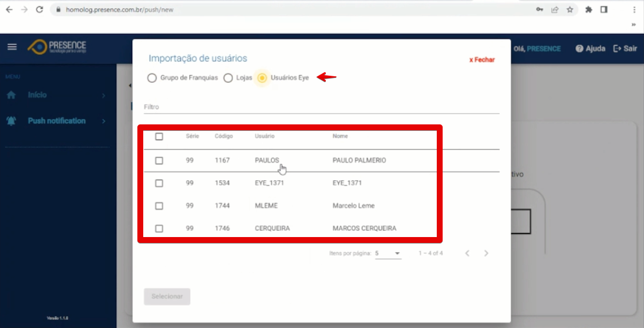This screenshot has width=644, height=328.
Task: Go to the next page of results
Action: 486,253
